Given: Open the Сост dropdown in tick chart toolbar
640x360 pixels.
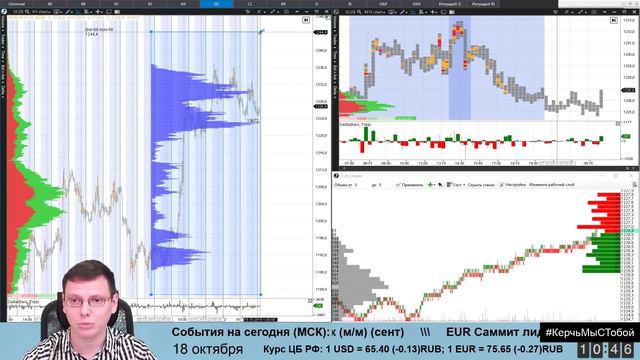Looking at the screenshot, I should tap(456, 185).
